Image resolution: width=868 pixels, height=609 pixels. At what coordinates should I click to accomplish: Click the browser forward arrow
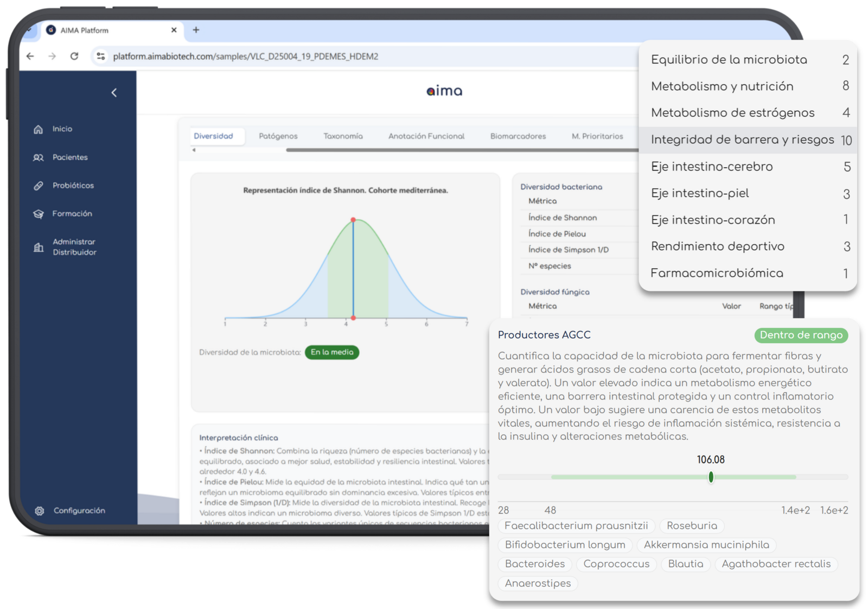click(x=52, y=56)
